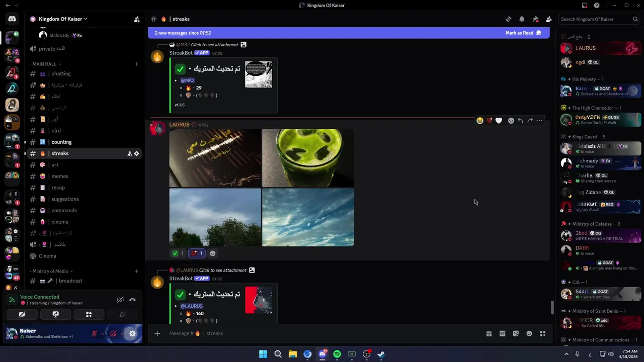Screen dimensions: 644x362
Task: Open the server header invite people icon
Action: click(x=137, y=19)
